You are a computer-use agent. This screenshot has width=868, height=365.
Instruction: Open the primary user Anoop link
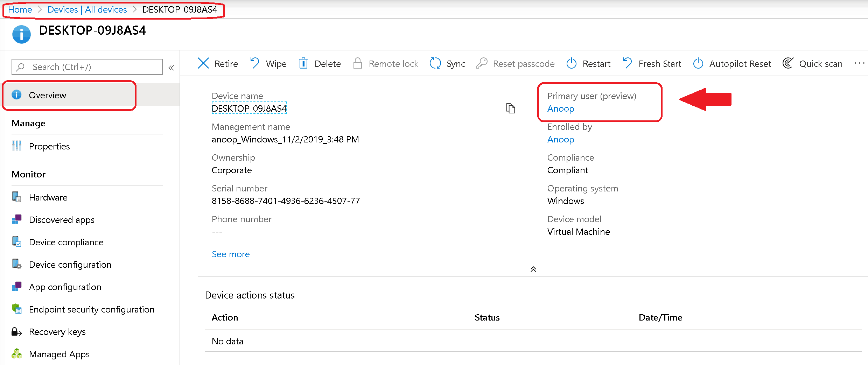(x=561, y=108)
